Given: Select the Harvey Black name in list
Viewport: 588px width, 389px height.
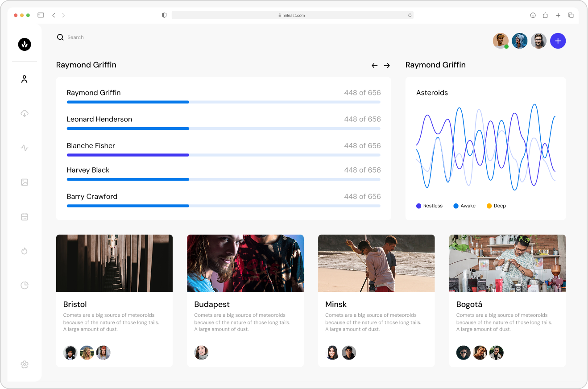Looking at the screenshot, I should 88,170.
